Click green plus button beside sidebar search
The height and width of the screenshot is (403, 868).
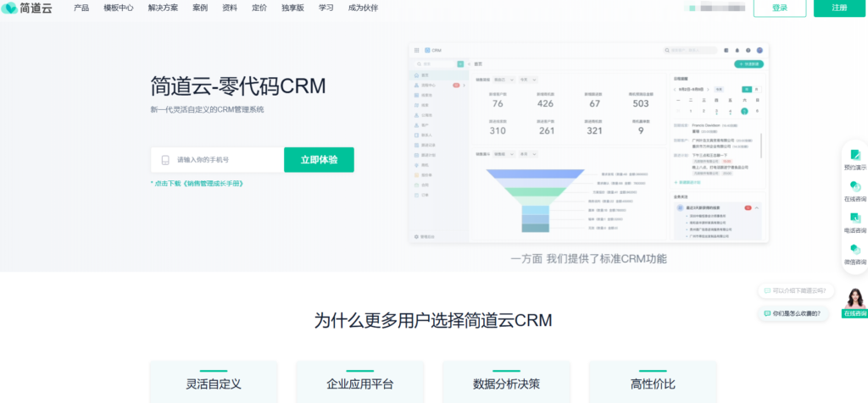(x=460, y=64)
